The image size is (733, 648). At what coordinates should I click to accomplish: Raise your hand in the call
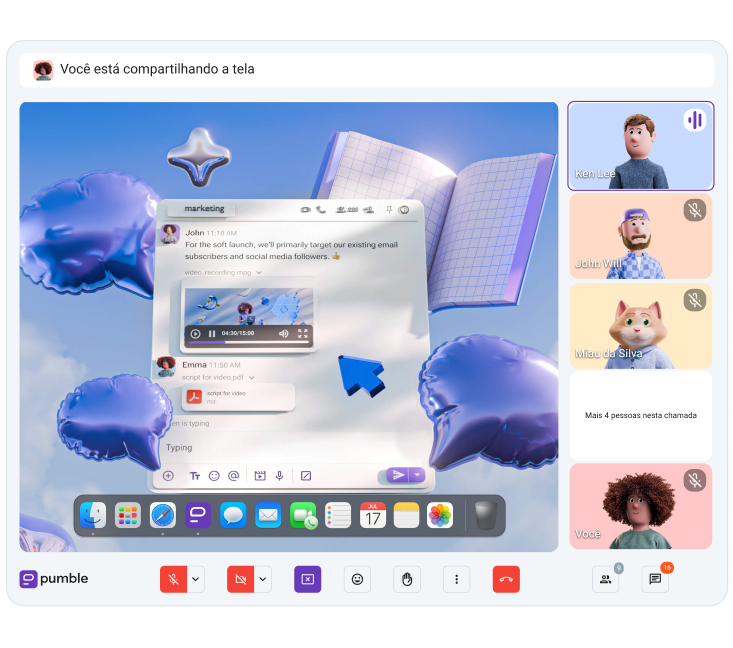pyautogui.click(x=407, y=579)
